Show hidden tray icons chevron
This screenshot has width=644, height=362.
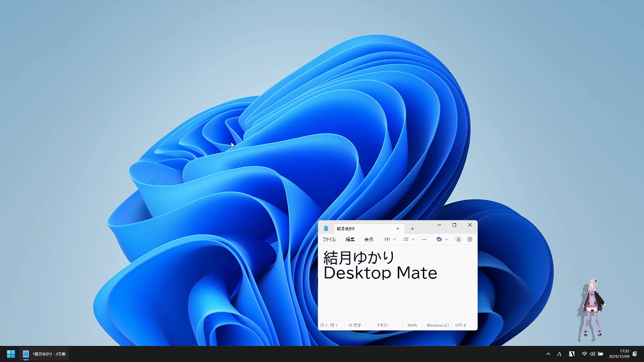pyautogui.click(x=548, y=354)
